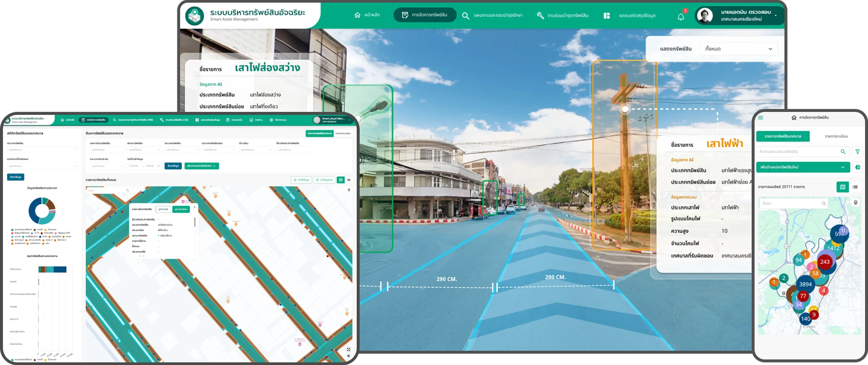Click the map layers icon on mobile map
Screen dimensions: 868x365
[x=855, y=203]
